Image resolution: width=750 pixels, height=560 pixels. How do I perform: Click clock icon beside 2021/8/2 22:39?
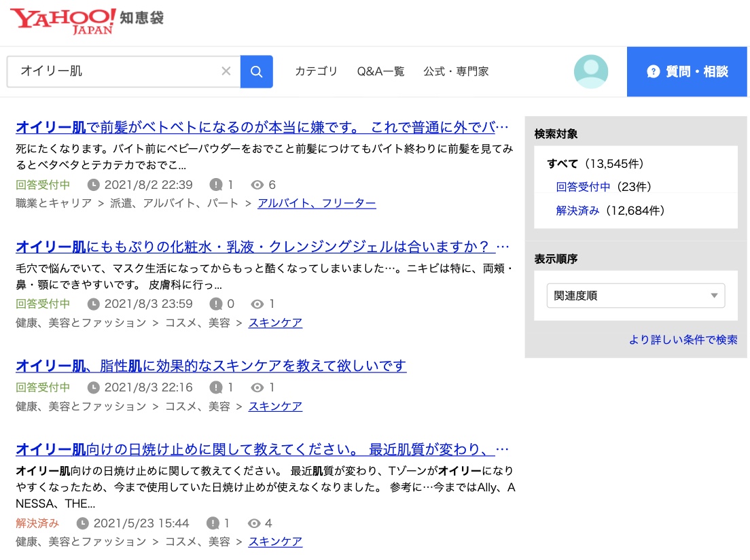pyautogui.click(x=94, y=185)
